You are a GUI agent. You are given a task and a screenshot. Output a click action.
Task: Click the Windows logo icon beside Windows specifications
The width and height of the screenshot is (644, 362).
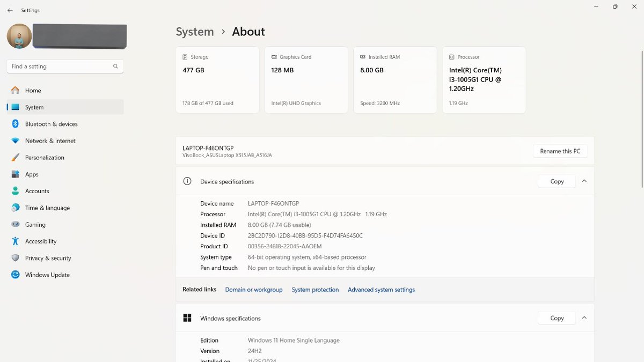click(187, 318)
